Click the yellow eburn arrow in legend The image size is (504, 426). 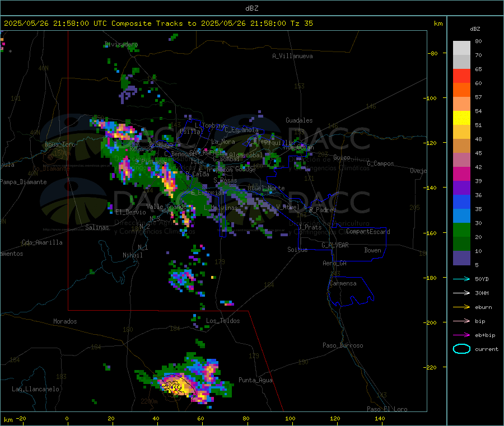pyautogui.click(x=461, y=307)
